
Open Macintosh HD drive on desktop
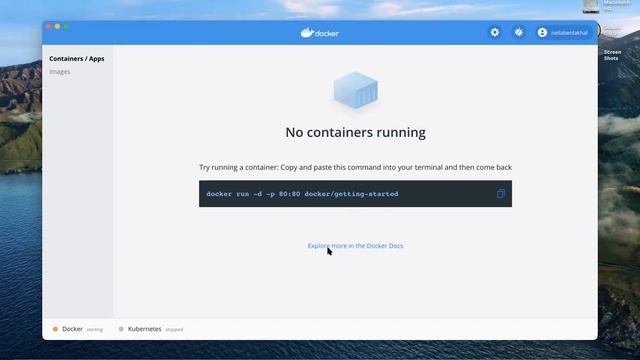tap(591, 6)
